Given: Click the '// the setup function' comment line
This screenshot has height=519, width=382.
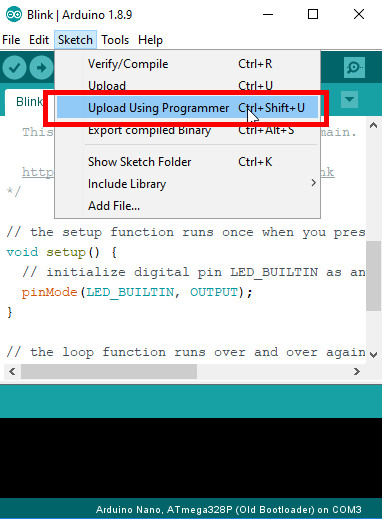Looking at the screenshot, I should [185, 232].
